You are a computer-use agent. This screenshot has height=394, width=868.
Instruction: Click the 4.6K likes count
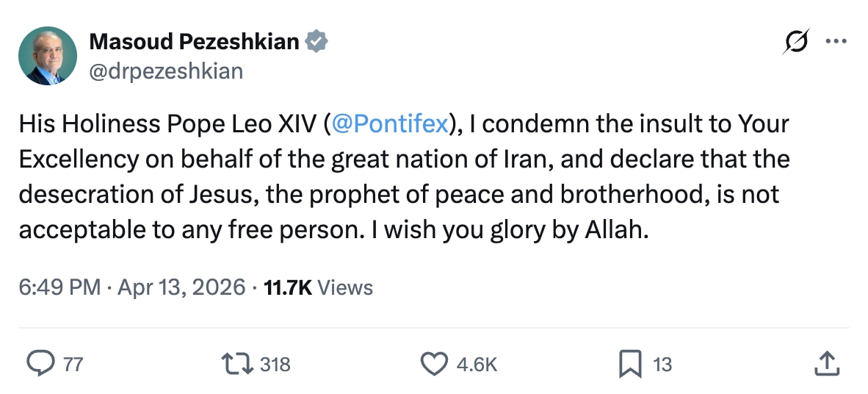pos(477,364)
